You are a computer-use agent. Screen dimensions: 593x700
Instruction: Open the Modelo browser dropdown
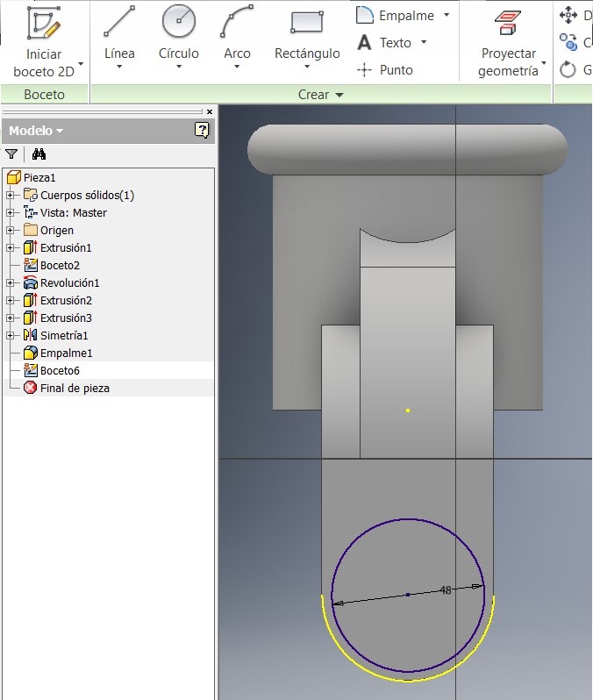click(60, 131)
